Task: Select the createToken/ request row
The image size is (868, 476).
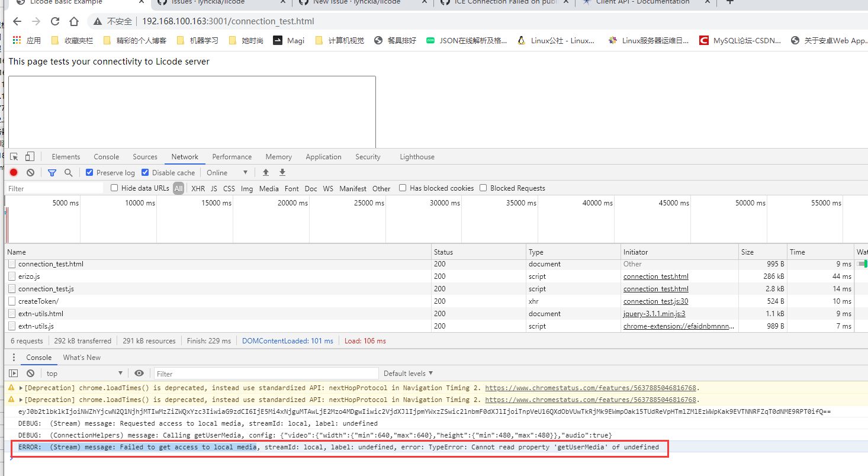Action: [436, 301]
